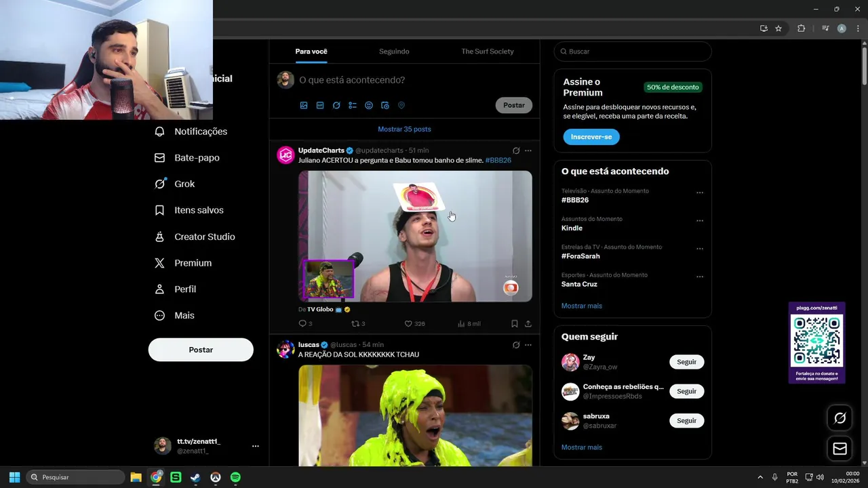Open trending topic Kindle
868x488 pixels.
coord(572,228)
